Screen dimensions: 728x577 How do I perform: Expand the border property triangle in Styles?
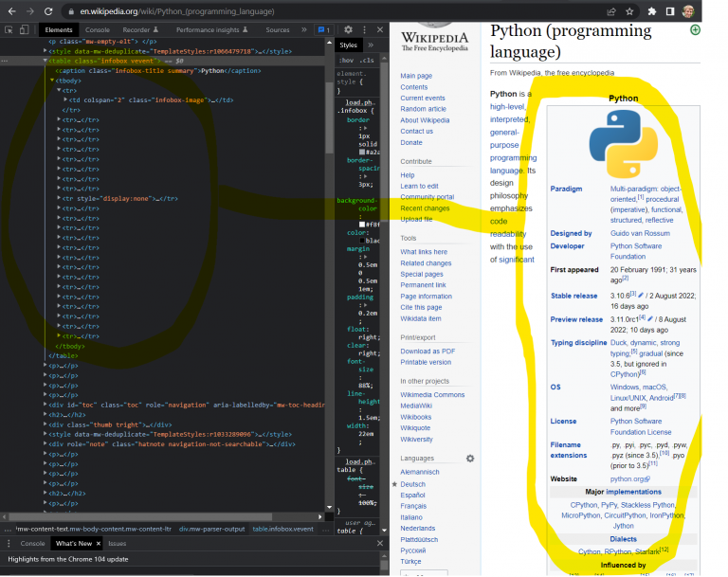365,128
